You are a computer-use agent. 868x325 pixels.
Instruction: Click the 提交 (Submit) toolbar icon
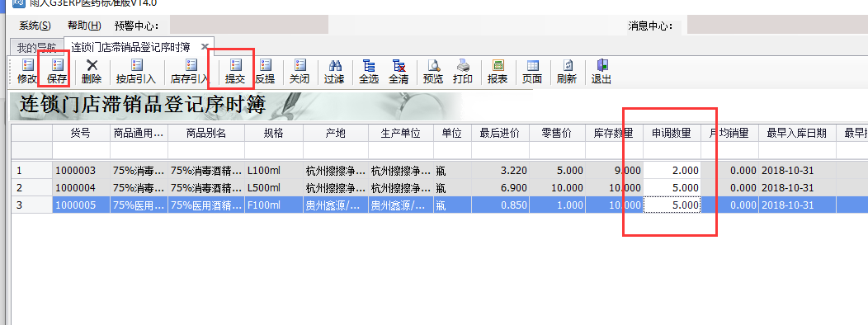(235, 72)
